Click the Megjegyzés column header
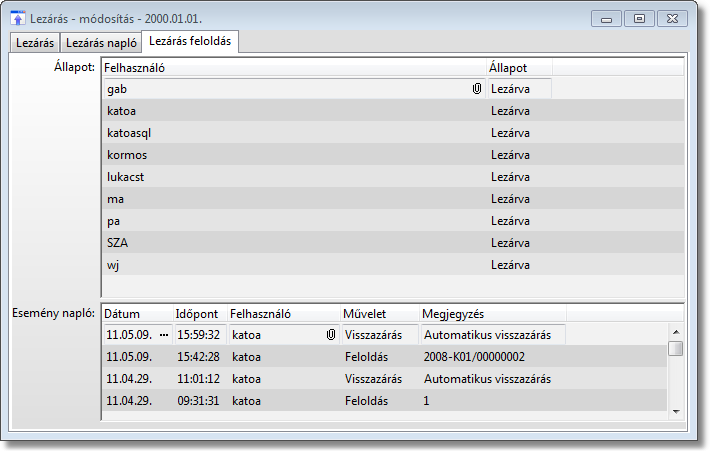 coord(493,314)
